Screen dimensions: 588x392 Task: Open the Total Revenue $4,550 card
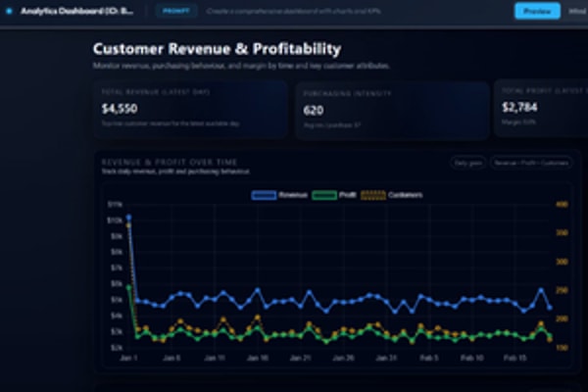(190, 110)
